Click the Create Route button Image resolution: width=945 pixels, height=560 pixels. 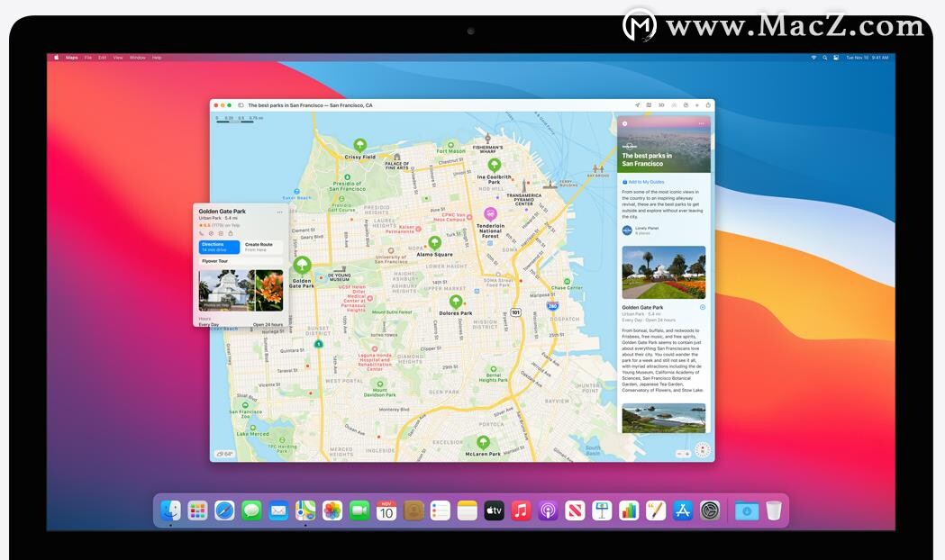tap(262, 247)
